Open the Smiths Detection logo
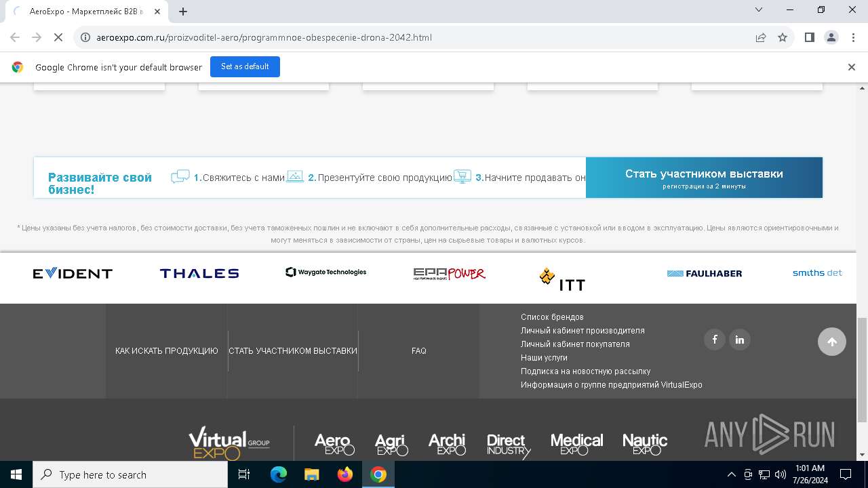This screenshot has width=868, height=488. tap(817, 273)
